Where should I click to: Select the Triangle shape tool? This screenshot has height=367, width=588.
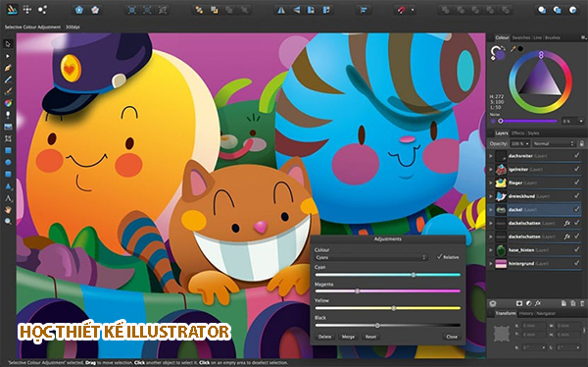pos(8,186)
